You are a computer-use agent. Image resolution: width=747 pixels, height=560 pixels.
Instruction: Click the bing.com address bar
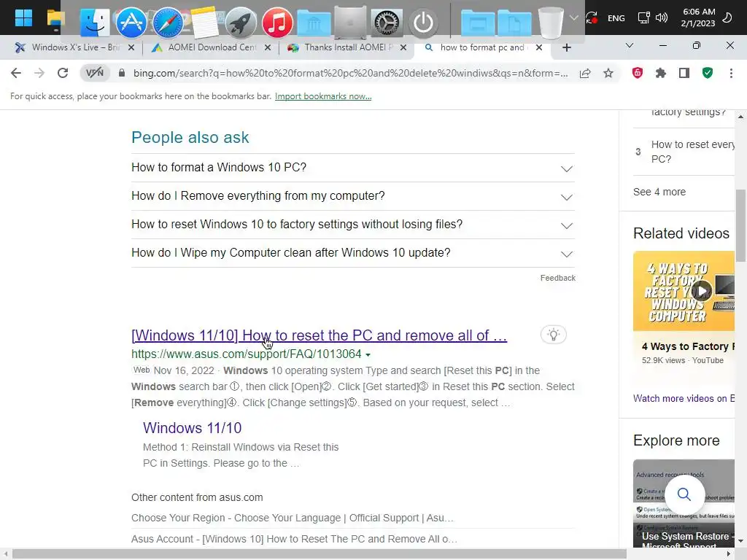click(350, 73)
